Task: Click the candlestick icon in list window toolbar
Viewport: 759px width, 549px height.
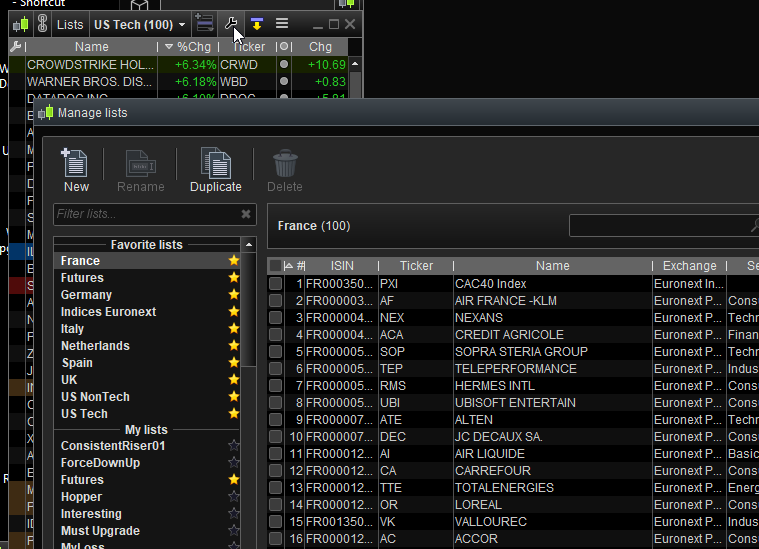Action: click(21, 24)
